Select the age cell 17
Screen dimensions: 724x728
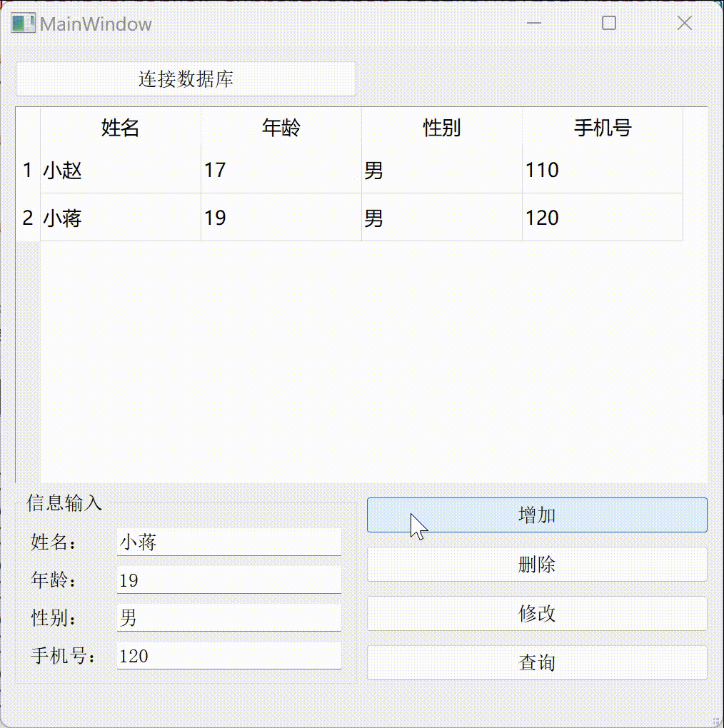click(x=281, y=169)
